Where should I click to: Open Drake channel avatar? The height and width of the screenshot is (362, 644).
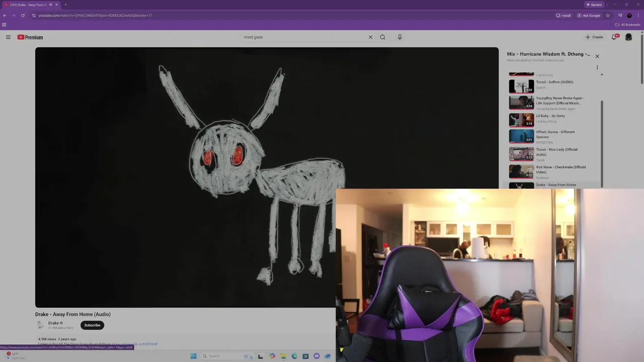(x=40, y=325)
